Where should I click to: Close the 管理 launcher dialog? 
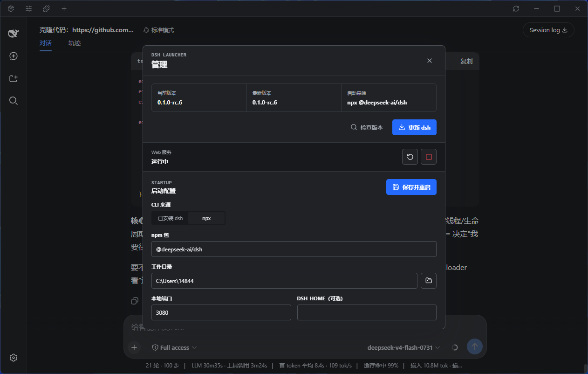tap(430, 61)
